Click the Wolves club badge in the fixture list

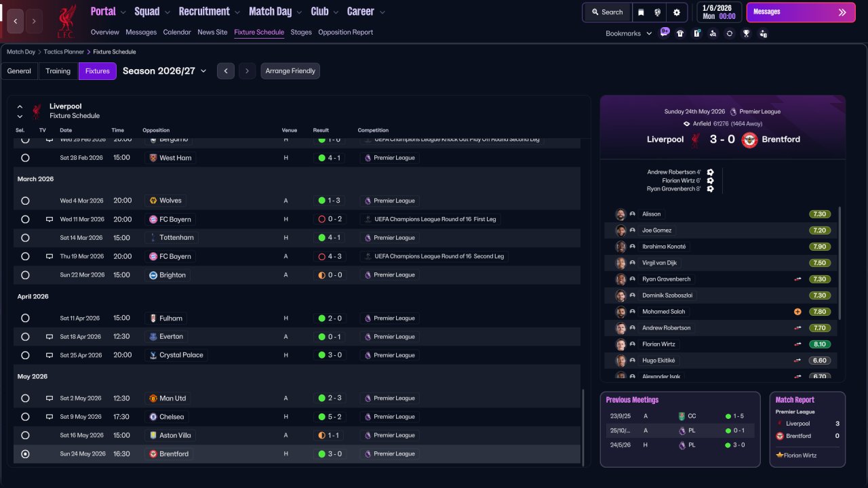(x=153, y=201)
